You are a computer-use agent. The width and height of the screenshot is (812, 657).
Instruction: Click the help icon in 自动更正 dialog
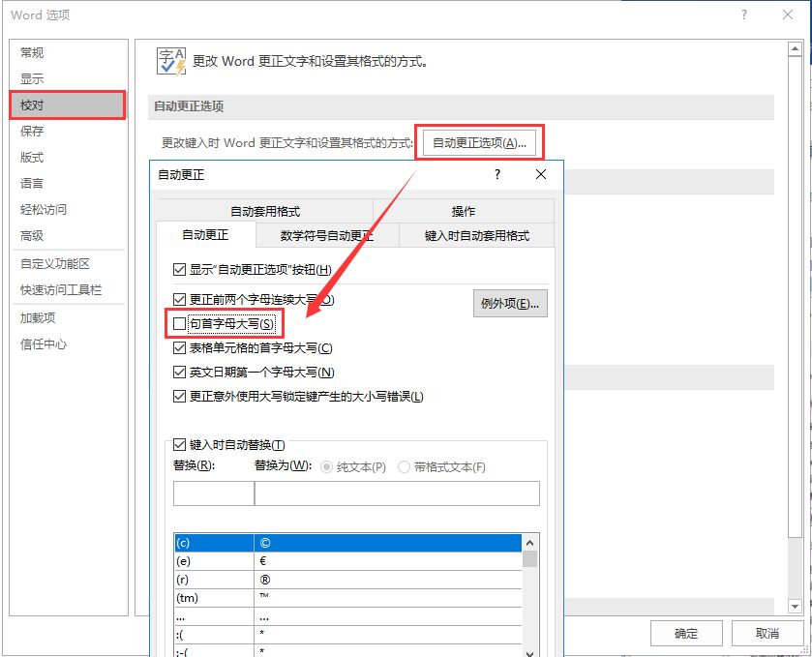click(x=497, y=174)
